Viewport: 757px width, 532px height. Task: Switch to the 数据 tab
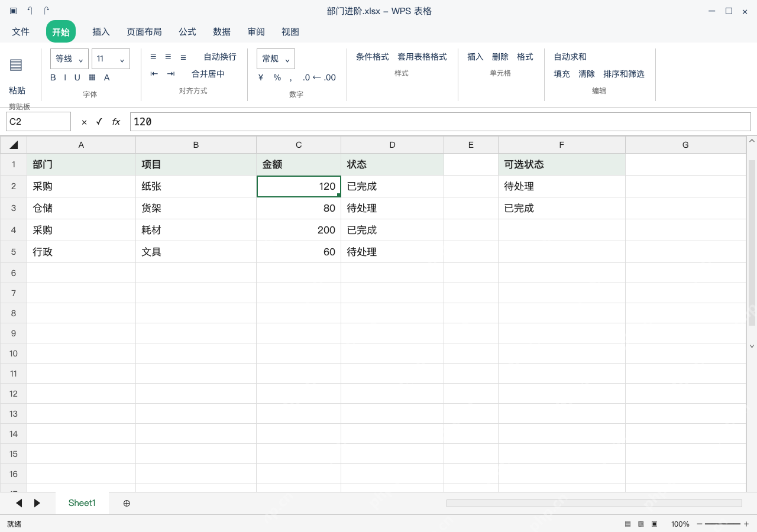pos(222,32)
